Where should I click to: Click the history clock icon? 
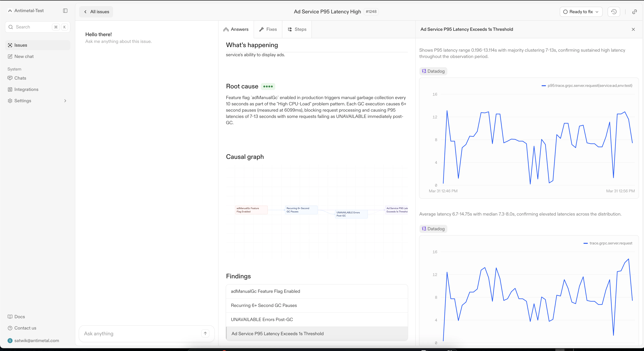[x=614, y=12]
